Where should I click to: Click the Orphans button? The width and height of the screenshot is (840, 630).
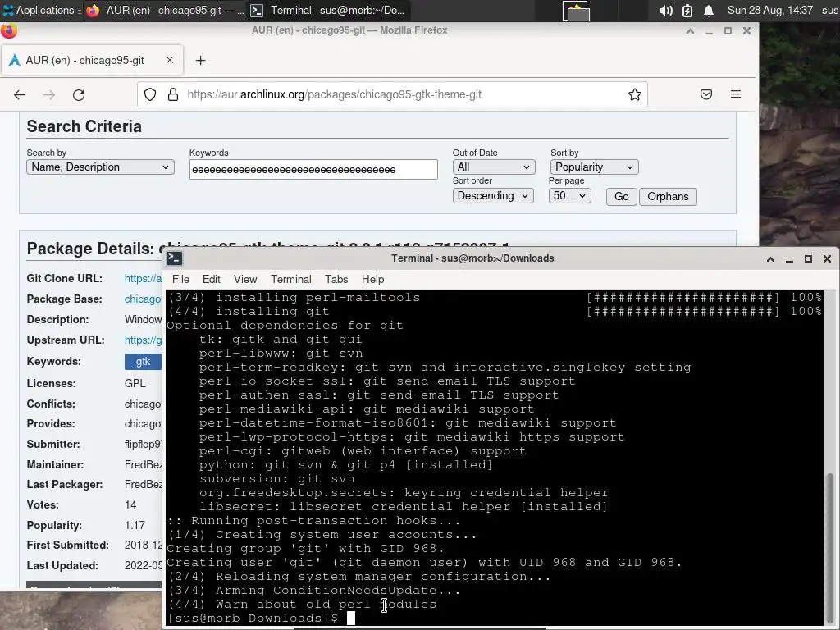(x=668, y=197)
